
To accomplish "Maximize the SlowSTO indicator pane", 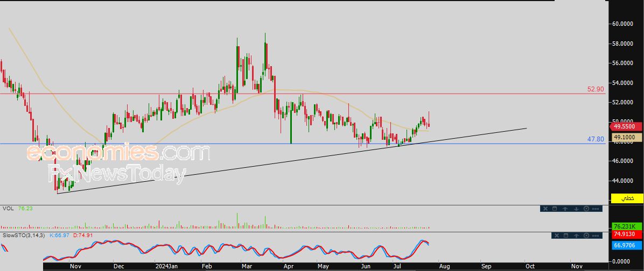I will tap(565, 236).
